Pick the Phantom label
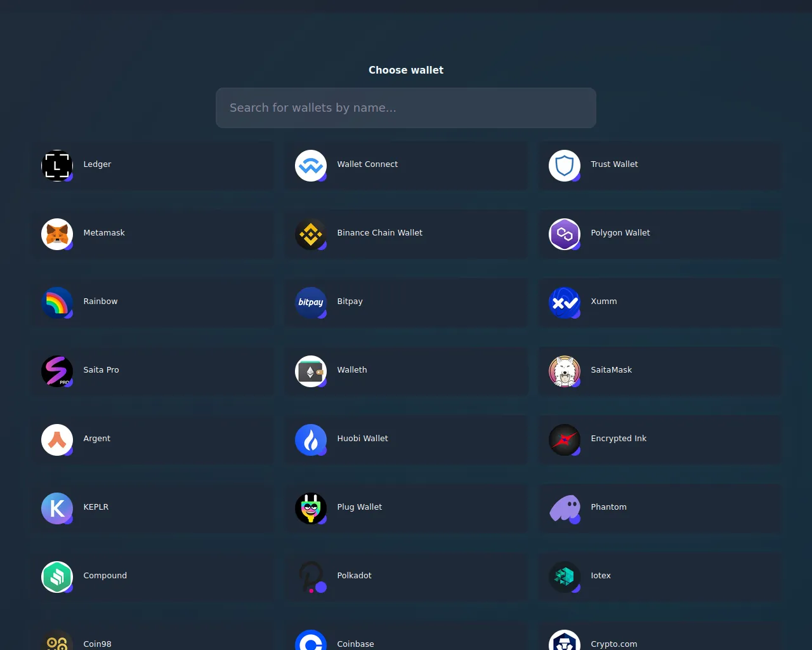 tap(608, 507)
